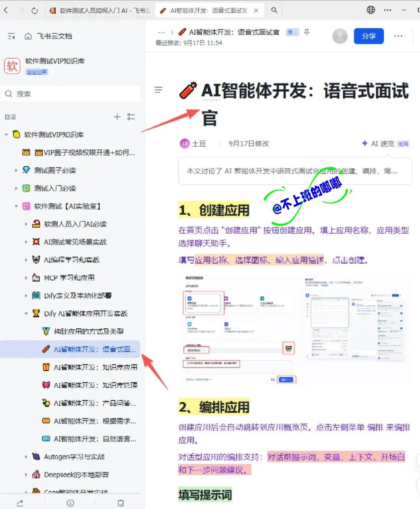The image size is (420, 509).
Task: Open the document outline icon beside the title
Action: [x=158, y=90]
